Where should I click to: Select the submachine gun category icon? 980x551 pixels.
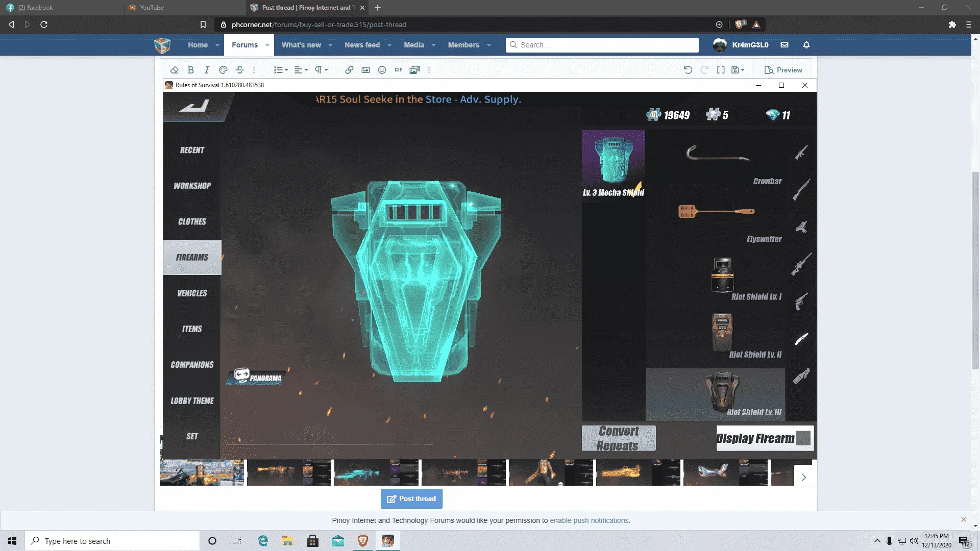click(801, 227)
